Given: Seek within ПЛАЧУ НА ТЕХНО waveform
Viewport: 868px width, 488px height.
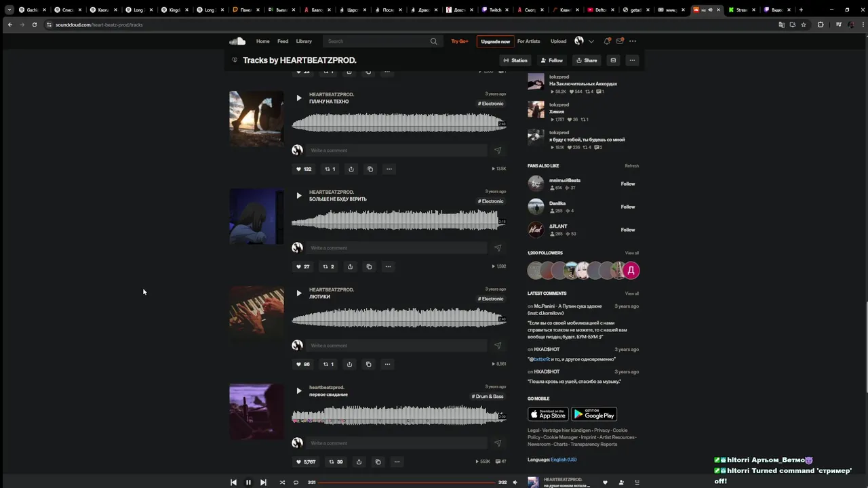Looking at the screenshot, I should tap(399, 123).
